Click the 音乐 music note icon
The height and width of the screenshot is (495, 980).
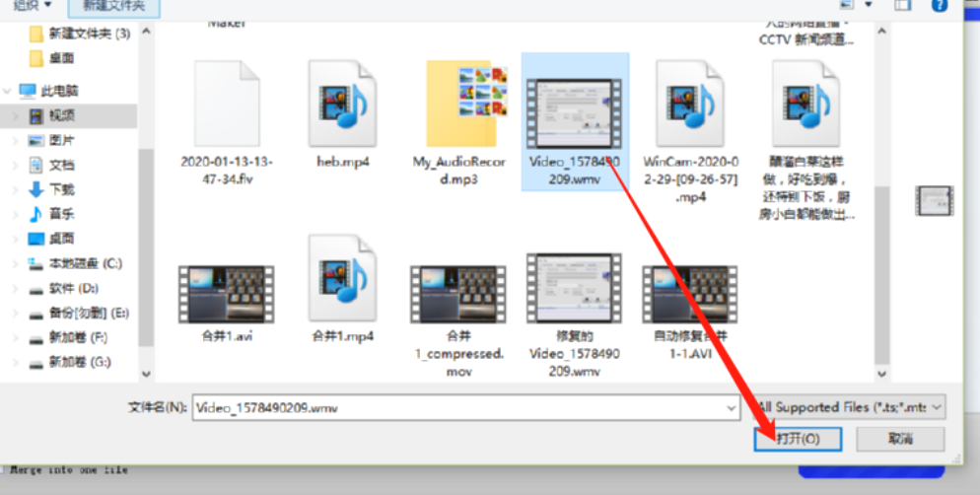(36, 214)
